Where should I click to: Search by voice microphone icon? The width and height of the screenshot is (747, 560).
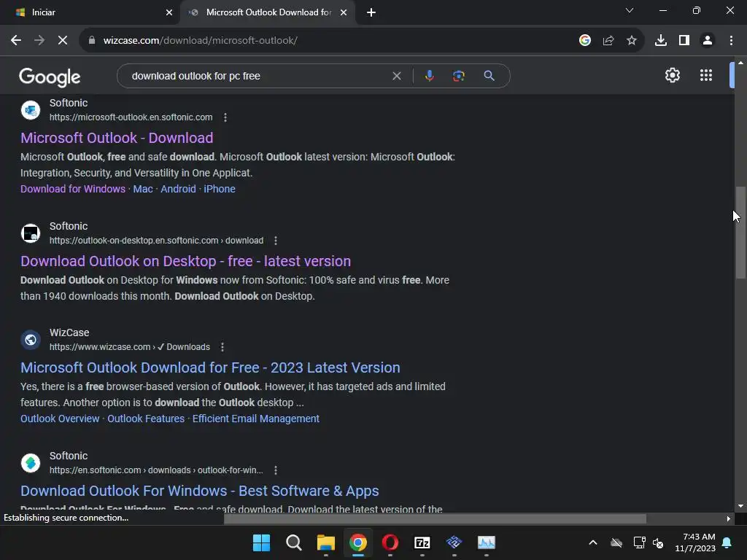[x=429, y=76]
